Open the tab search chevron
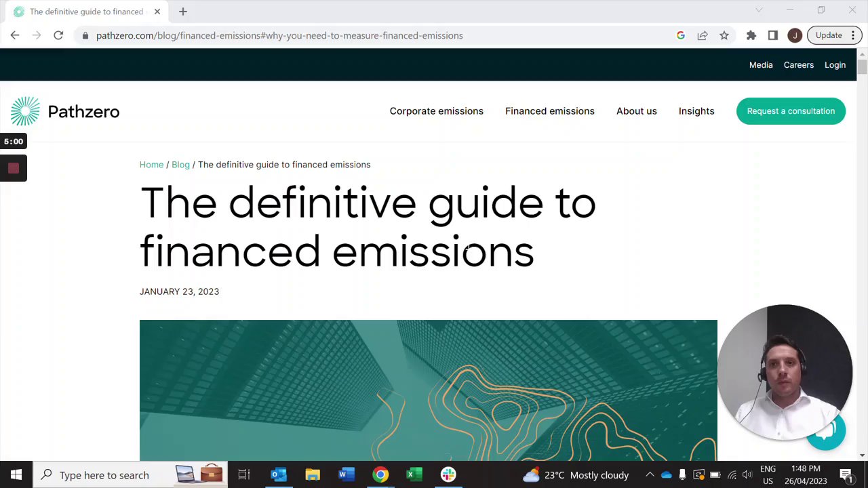The height and width of the screenshot is (488, 868). pyautogui.click(x=759, y=10)
